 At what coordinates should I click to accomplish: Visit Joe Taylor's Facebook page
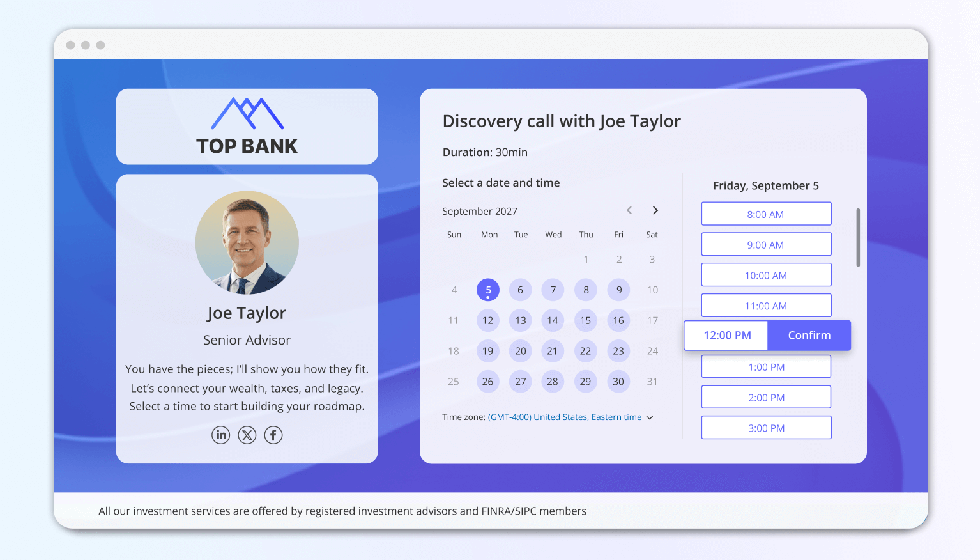(273, 435)
